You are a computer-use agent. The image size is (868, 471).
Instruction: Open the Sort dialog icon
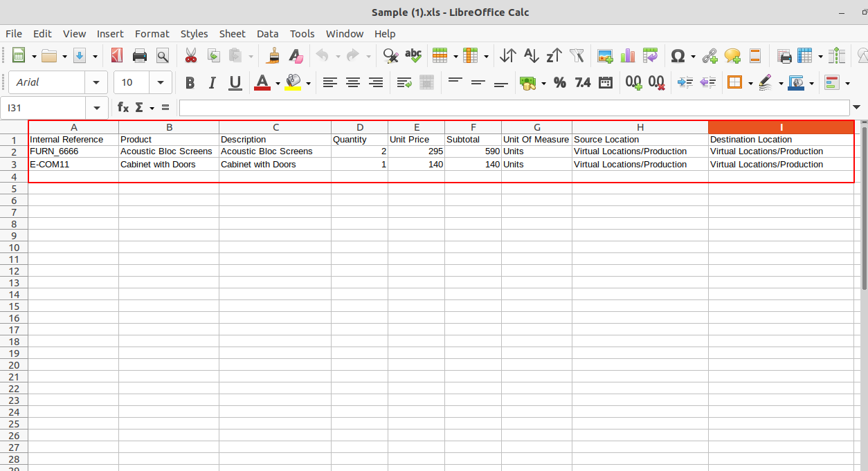click(508, 56)
